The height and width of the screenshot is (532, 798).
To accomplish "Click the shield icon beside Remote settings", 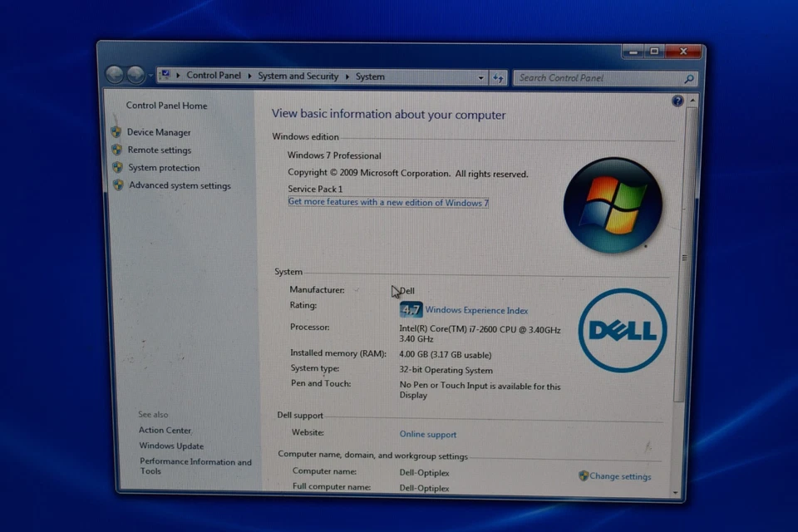I will [x=117, y=150].
